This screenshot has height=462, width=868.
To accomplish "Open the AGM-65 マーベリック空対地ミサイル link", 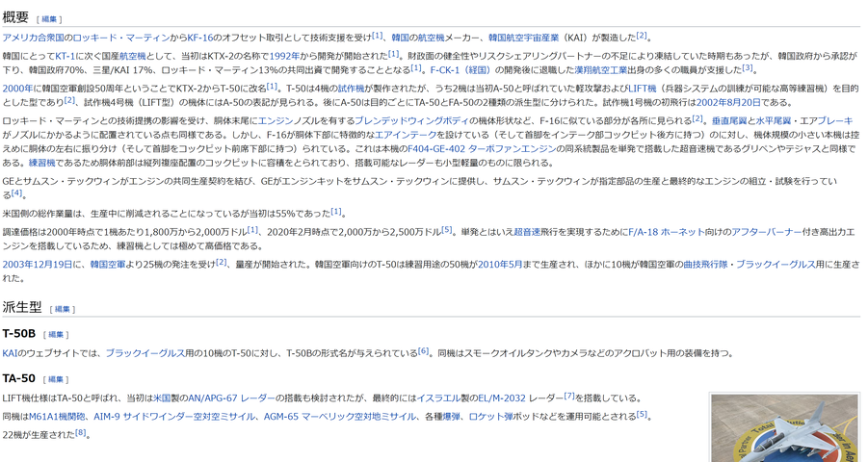I will [x=339, y=417].
